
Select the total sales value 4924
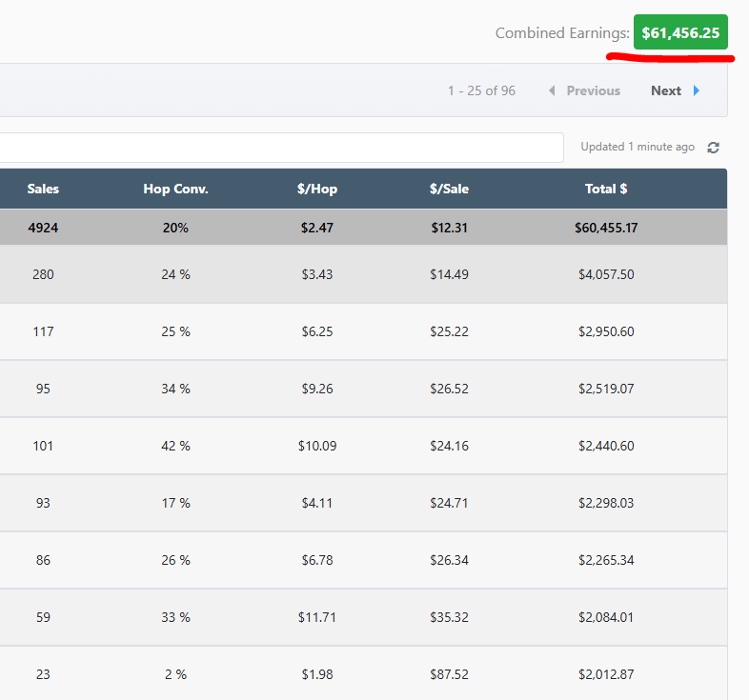point(43,228)
